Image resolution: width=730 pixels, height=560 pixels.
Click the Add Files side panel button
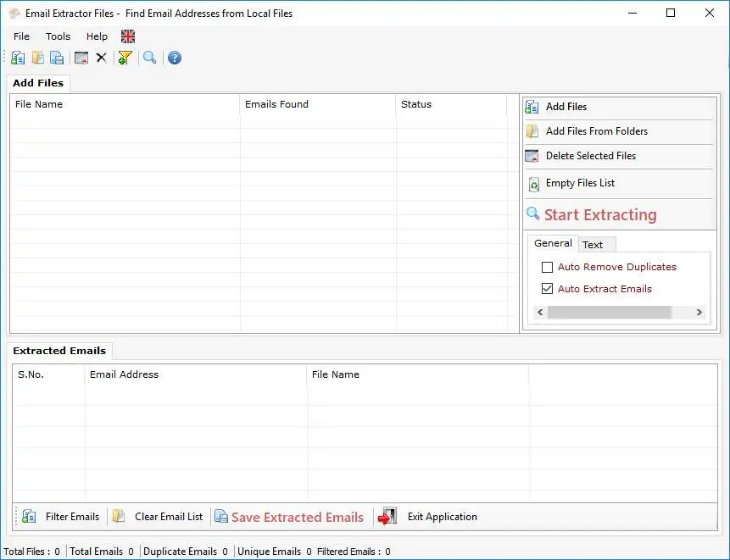(619, 107)
